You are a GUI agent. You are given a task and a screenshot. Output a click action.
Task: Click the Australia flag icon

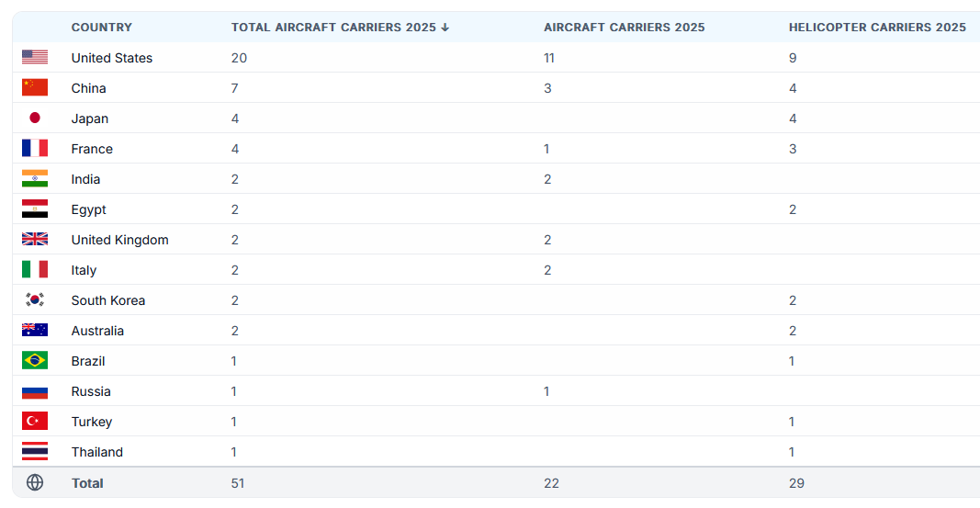pyautogui.click(x=35, y=331)
